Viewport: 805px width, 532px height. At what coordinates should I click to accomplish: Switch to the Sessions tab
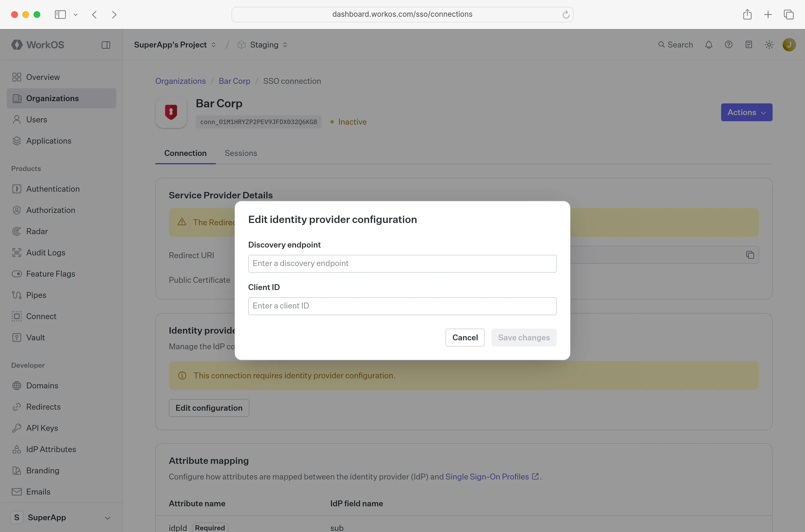pyautogui.click(x=241, y=153)
